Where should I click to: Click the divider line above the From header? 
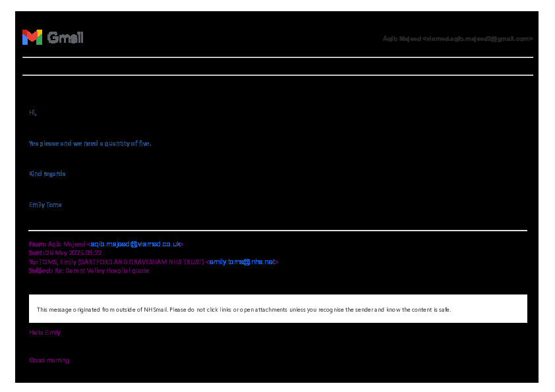tap(277, 231)
